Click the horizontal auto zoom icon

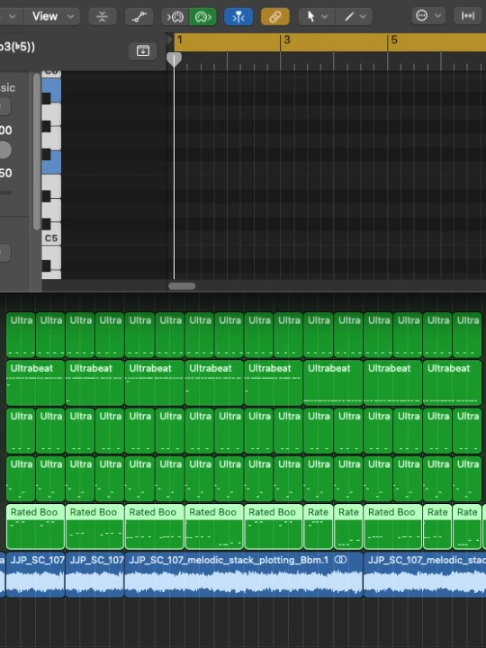click(468, 16)
